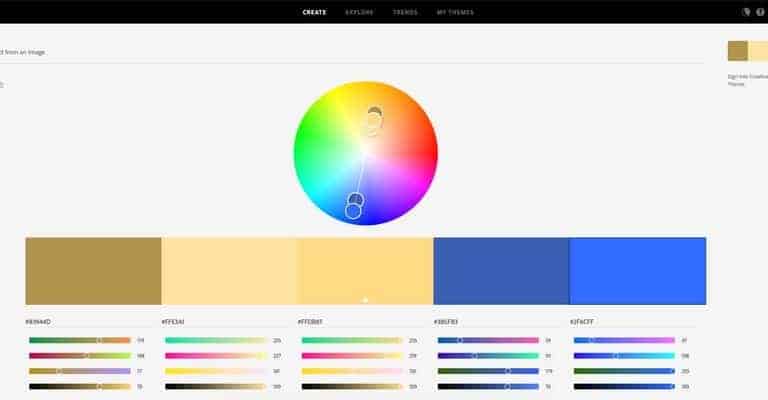
Task: Adjust the blue-to-violet slider under the bright blue swatch
Action: coord(624,340)
